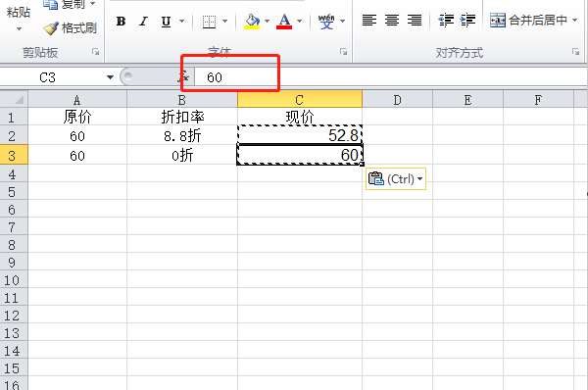This screenshot has width=588, height=390.
Task: Align text right in the cell
Action: click(415, 20)
